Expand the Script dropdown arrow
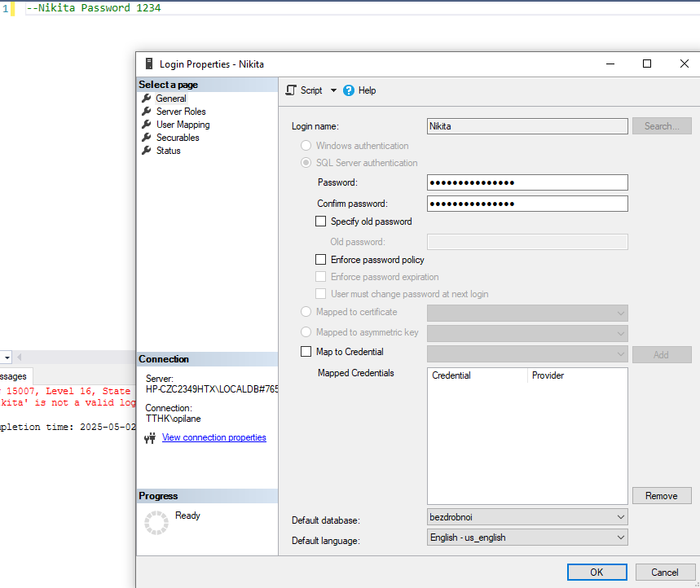The image size is (700, 588). [x=333, y=90]
